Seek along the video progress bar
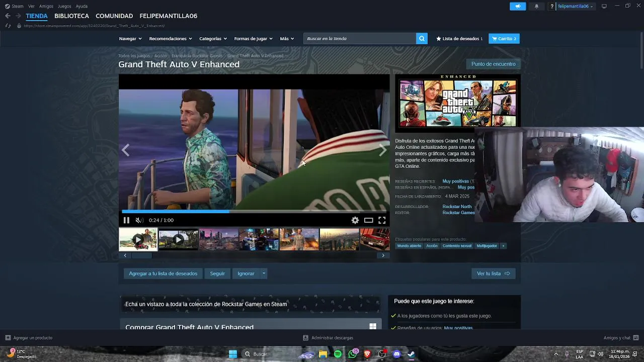644x362 pixels. (254, 211)
